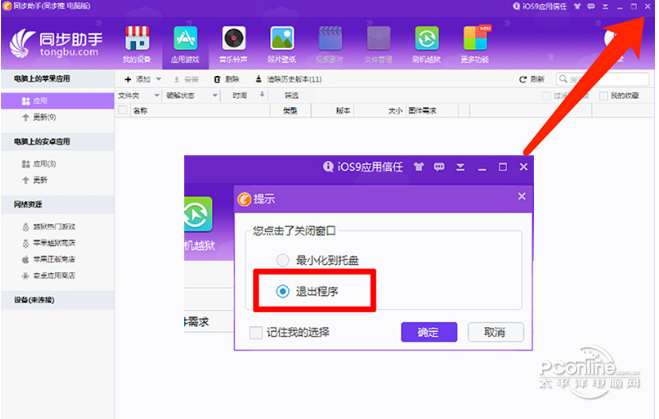Image resolution: width=659 pixels, height=419 pixels.
Task: Collapse the 电脑上的安卓应用 section header
Action: tap(58, 142)
